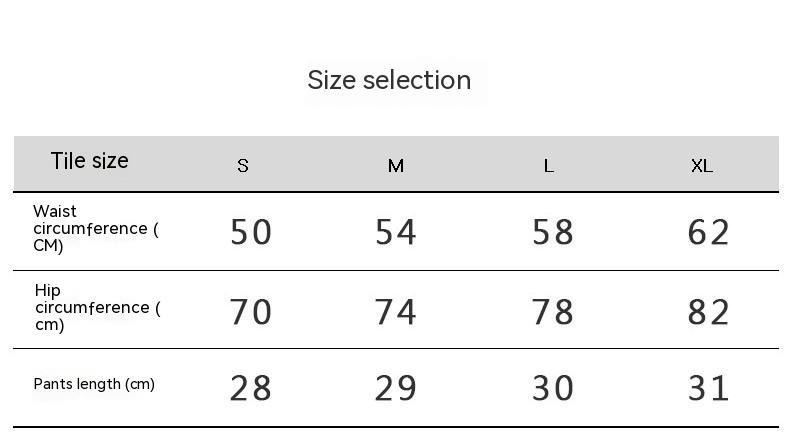
Task: Choose the S size column header
Action: coord(243,166)
